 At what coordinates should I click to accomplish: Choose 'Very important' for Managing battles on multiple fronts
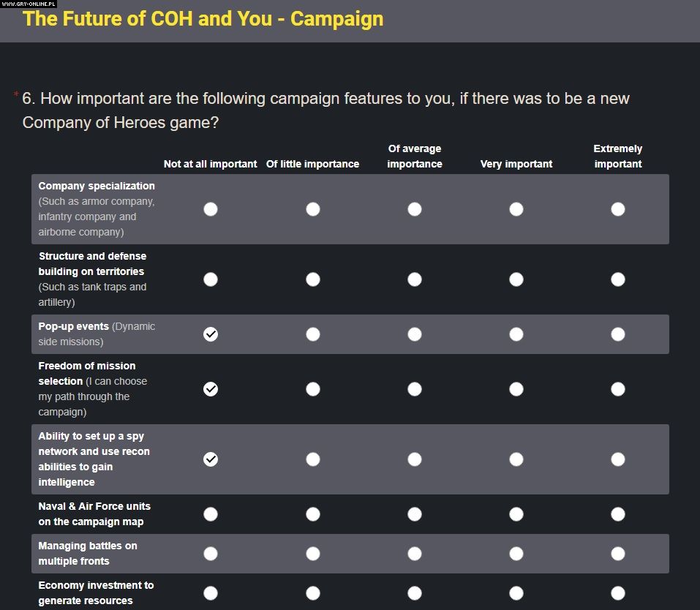pyautogui.click(x=516, y=554)
